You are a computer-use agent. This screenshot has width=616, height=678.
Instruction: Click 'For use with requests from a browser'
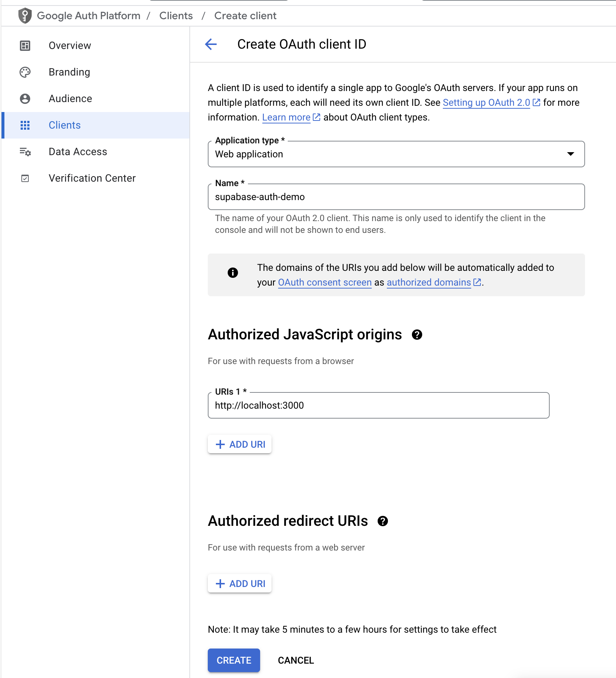point(281,361)
